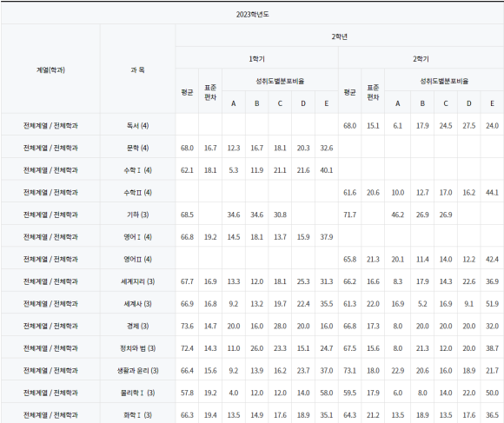Image resolution: width=504 pixels, height=423 pixels.
Task: Select the 정치와 법 (3) subject cell
Action: [x=137, y=347]
